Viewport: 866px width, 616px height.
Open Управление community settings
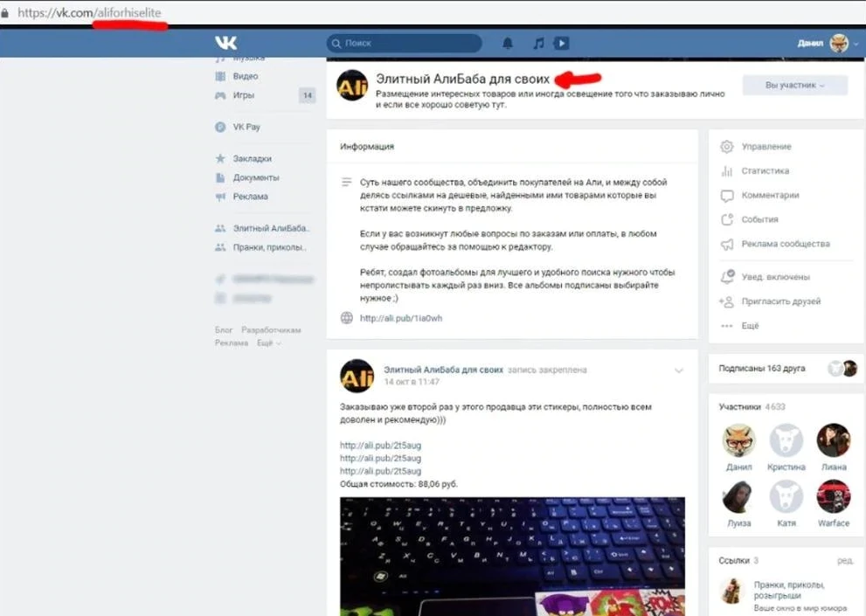766,147
